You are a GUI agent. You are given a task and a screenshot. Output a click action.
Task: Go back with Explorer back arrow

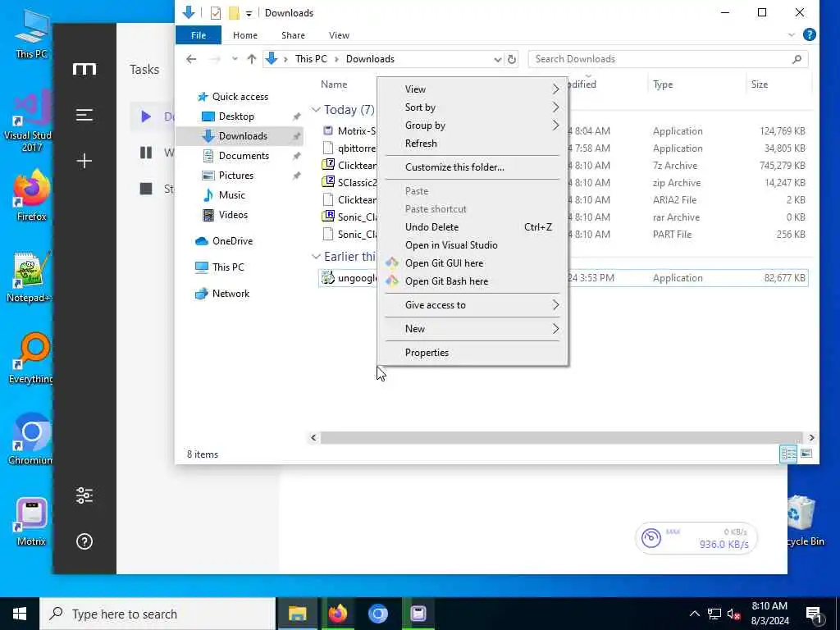pyautogui.click(x=191, y=59)
